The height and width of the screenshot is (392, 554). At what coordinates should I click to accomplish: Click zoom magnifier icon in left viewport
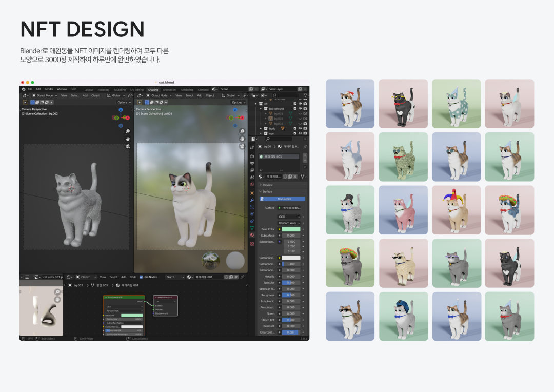[x=127, y=131]
